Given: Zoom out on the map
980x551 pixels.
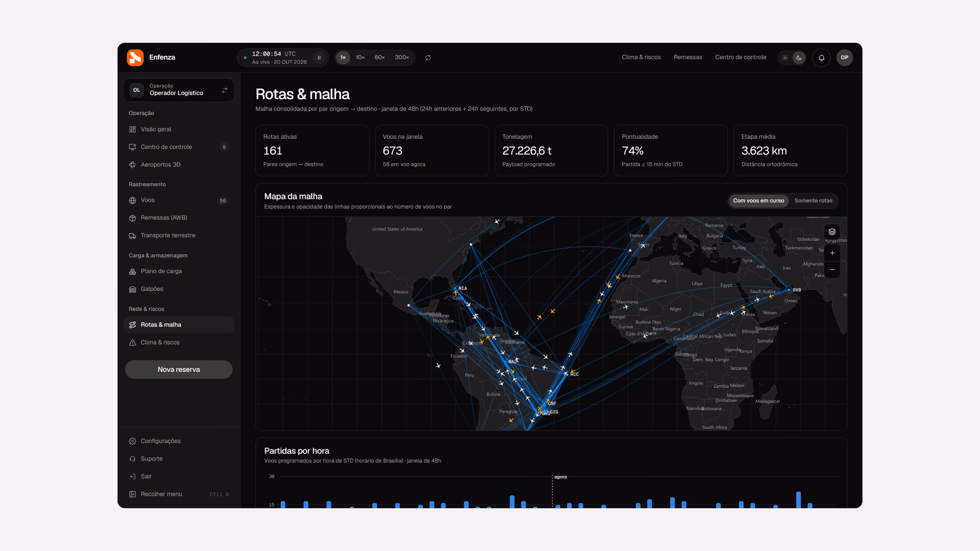Looking at the screenshot, I should click(x=832, y=270).
